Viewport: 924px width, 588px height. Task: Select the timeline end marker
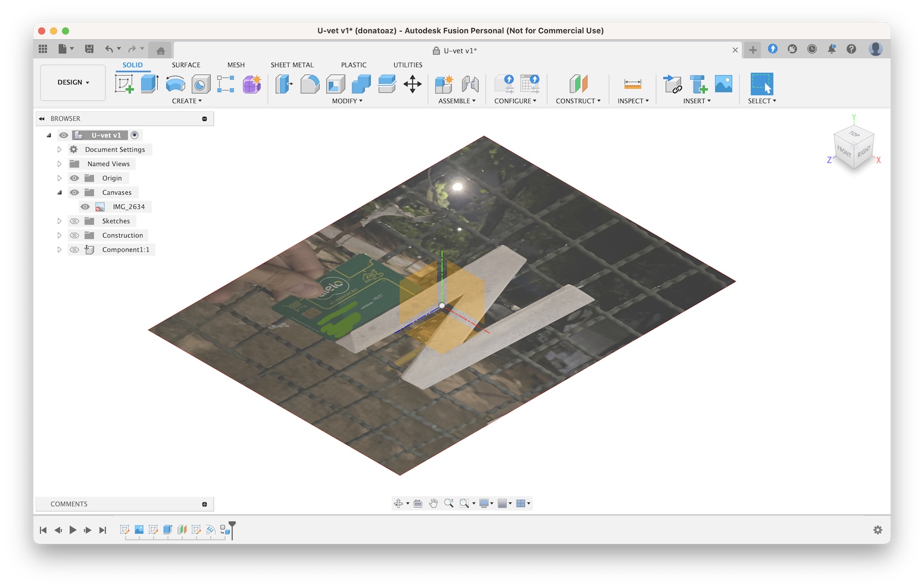[232, 530]
